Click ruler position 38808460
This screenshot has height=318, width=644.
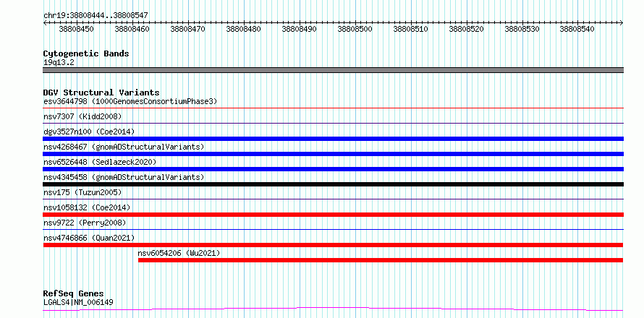pyautogui.click(x=132, y=29)
